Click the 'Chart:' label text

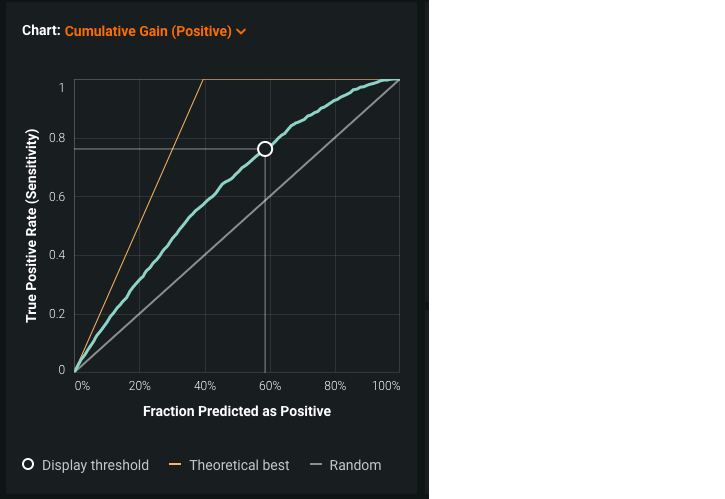click(x=41, y=31)
